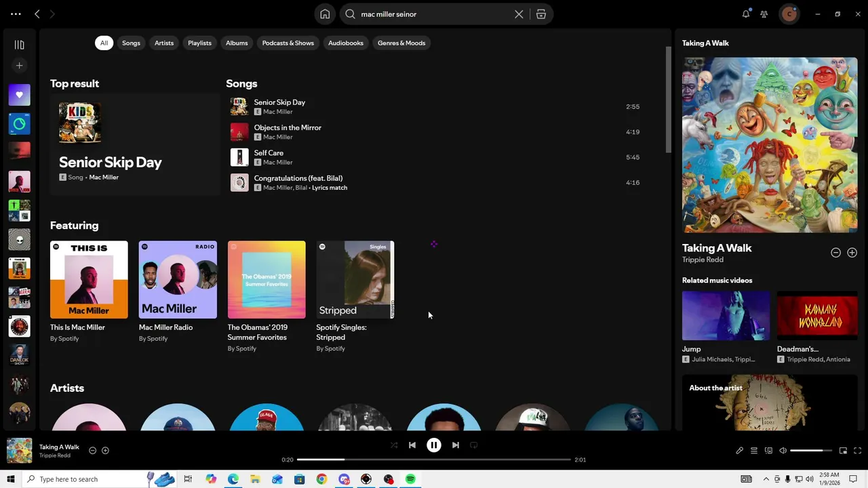The image size is (868, 488).
Task: Click the search box containing mac miller seinor
Action: pyautogui.click(x=434, y=14)
